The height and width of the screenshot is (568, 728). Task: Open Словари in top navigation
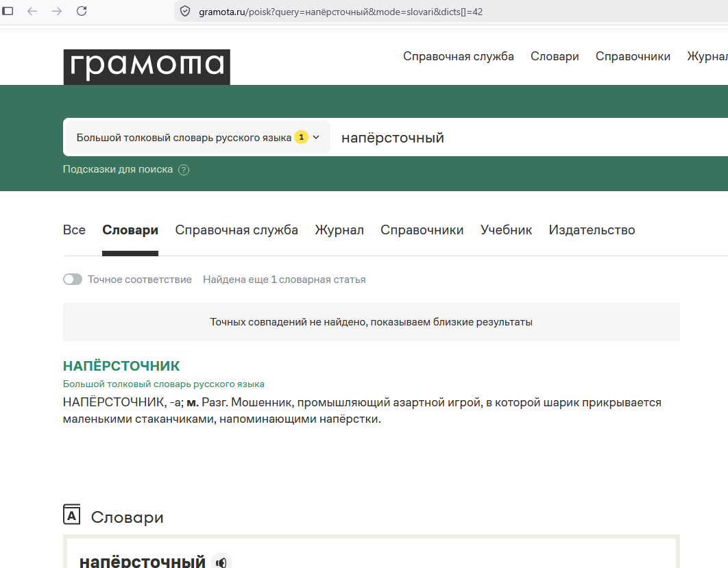(x=555, y=56)
